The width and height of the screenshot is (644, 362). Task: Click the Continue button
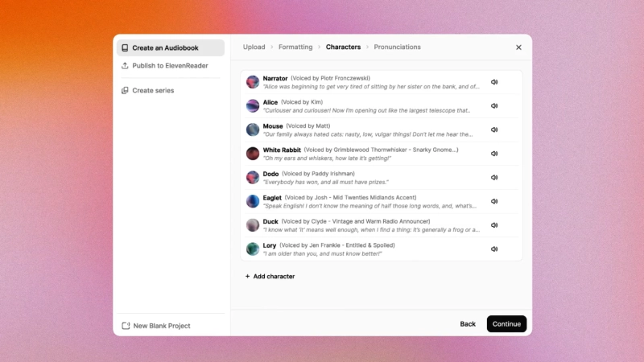(x=506, y=324)
